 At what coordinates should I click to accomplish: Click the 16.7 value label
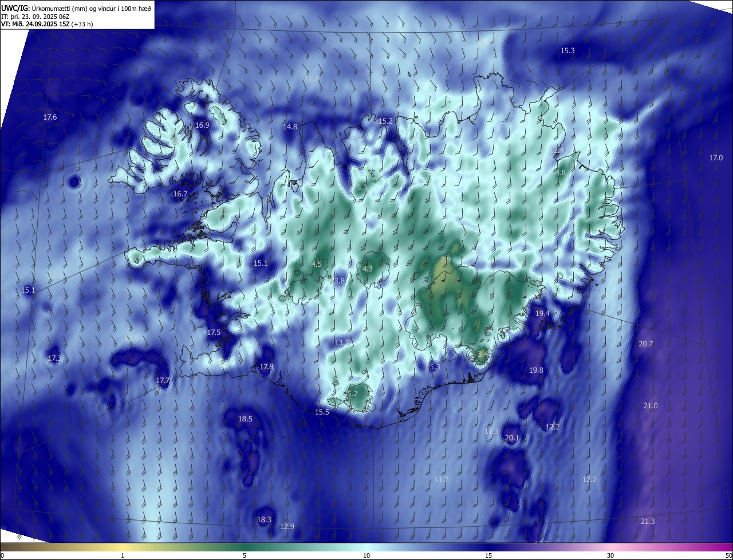pyautogui.click(x=180, y=194)
